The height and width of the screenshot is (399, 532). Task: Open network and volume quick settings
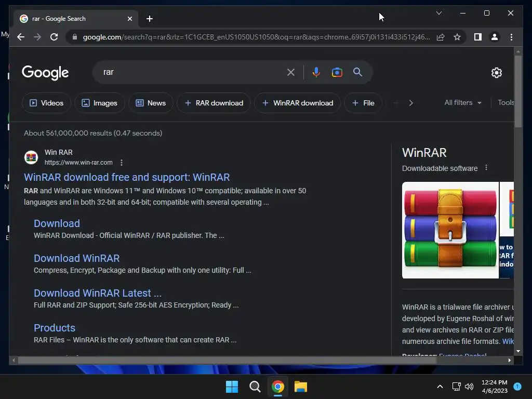coord(463,387)
